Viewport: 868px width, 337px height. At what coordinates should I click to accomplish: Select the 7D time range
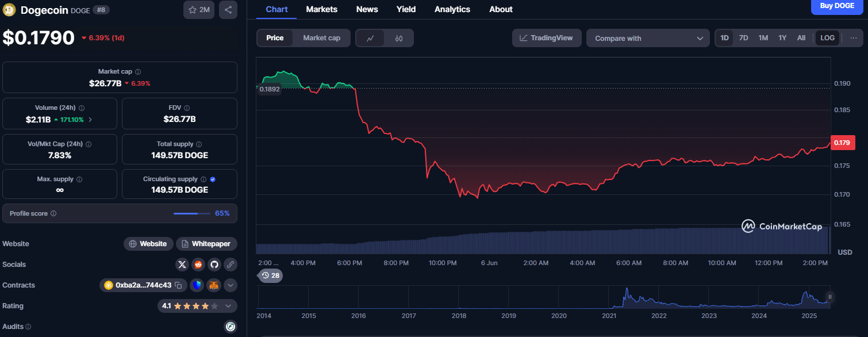pos(743,38)
